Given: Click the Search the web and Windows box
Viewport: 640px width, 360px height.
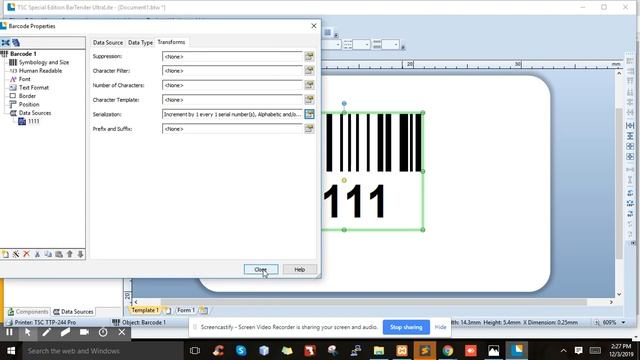Looking at the screenshot, I should (102, 351).
